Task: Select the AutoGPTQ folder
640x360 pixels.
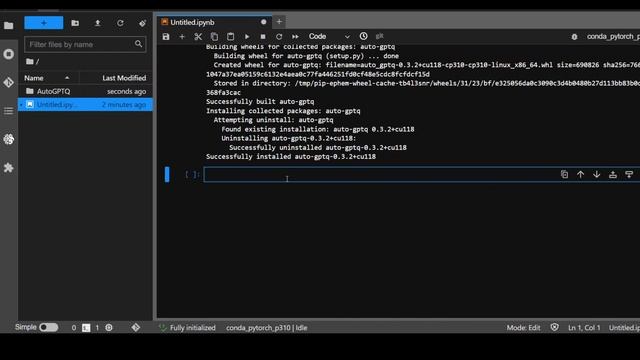Action: (x=85, y=91)
